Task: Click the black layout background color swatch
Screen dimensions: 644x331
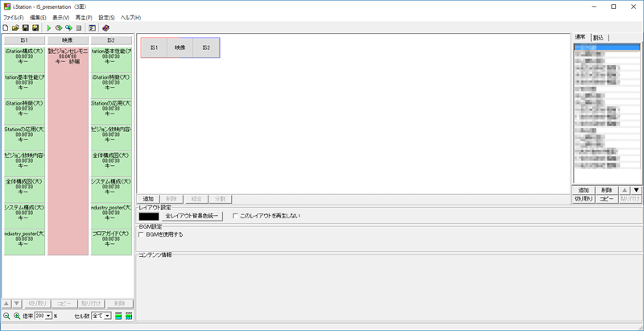Action: coord(149,216)
